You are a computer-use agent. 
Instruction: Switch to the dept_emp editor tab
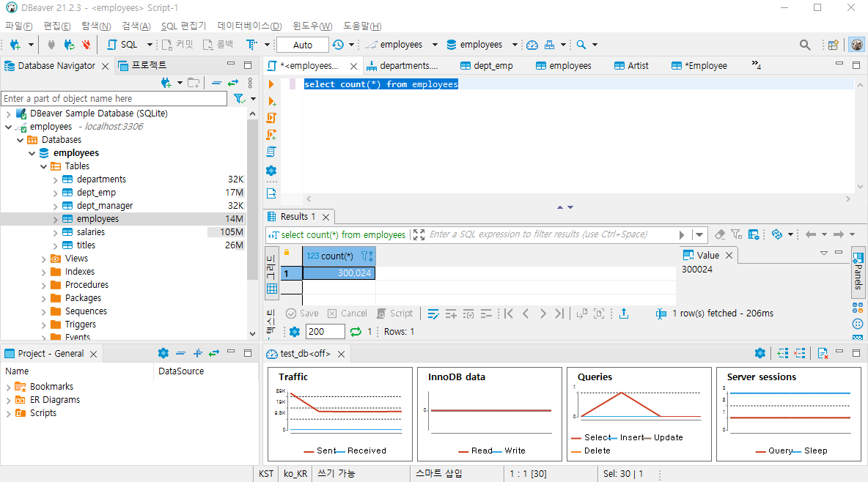point(487,66)
